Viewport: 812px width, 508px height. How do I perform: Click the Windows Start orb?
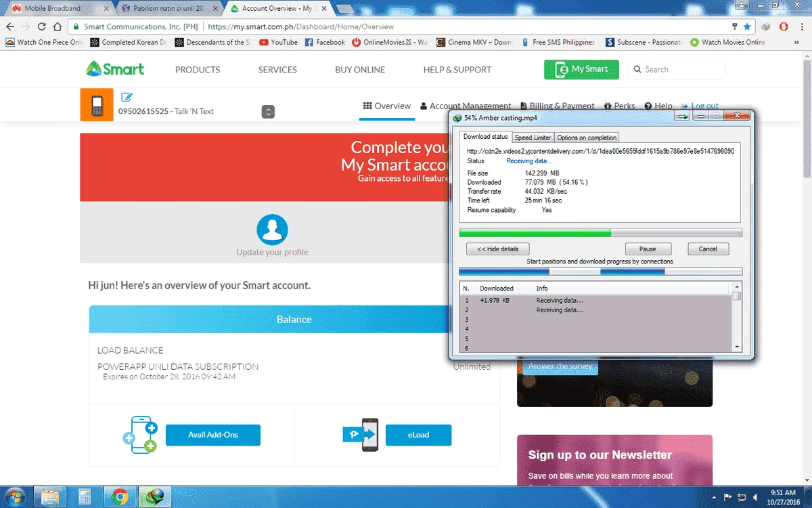(16, 496)
